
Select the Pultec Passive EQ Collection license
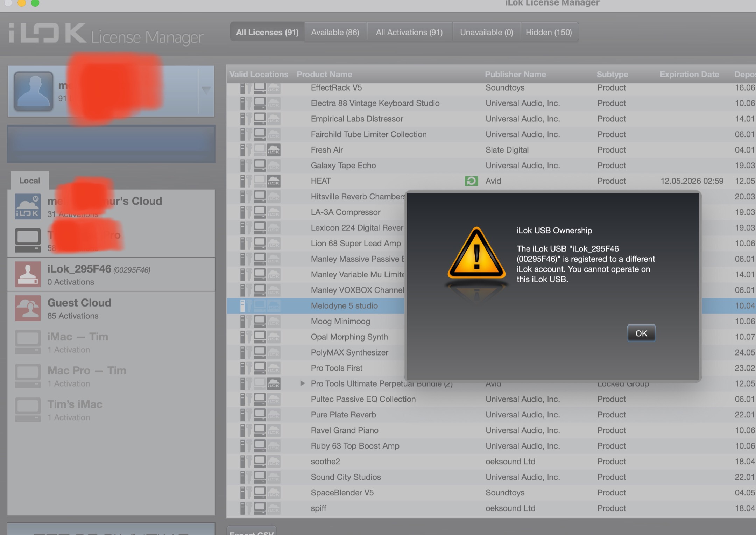pos(363,399)
